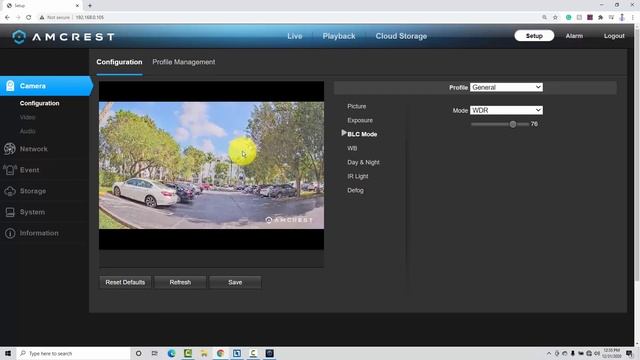Select the BLC Mode settings item
640x360 pixels.
click(x=362, y=134)
